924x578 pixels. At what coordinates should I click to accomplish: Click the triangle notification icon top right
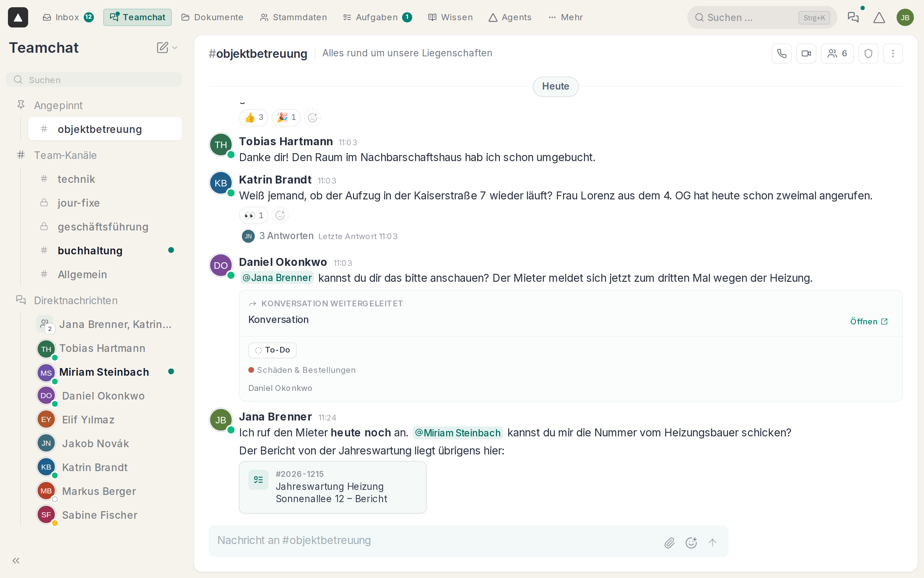point(879,17)
